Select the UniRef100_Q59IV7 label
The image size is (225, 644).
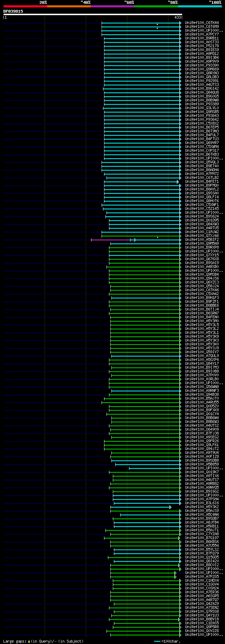[x=202, y=352]
